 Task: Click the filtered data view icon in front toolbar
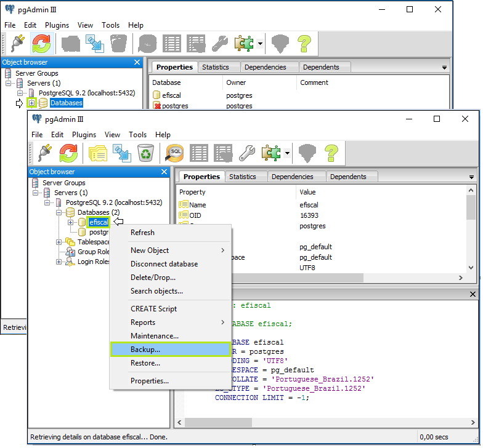[x=223, y=153]
